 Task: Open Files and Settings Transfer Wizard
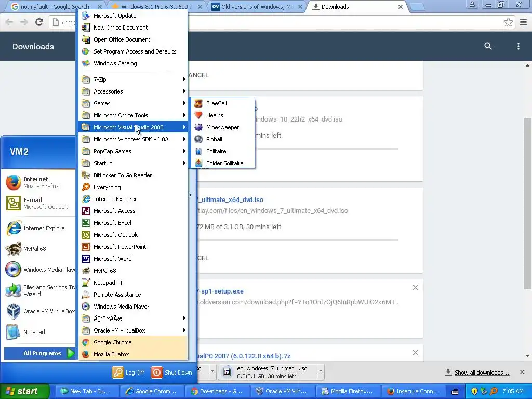coord(39,290)
